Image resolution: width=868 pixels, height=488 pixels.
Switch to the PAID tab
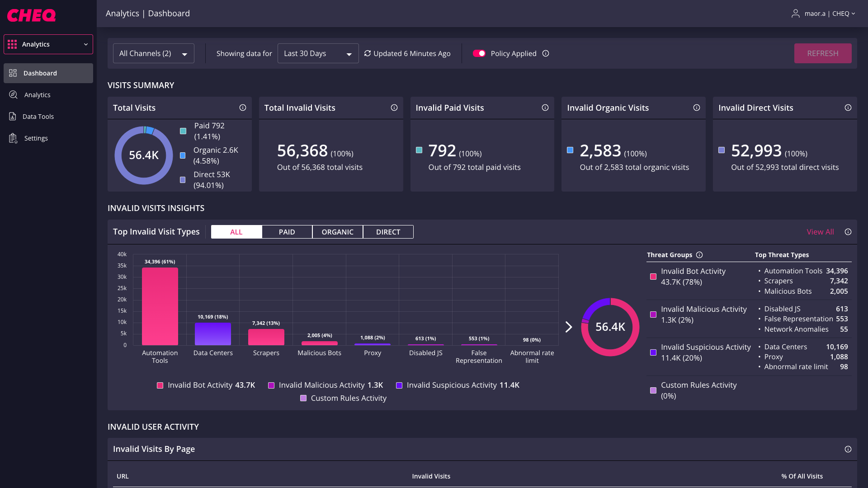[287, 231]
